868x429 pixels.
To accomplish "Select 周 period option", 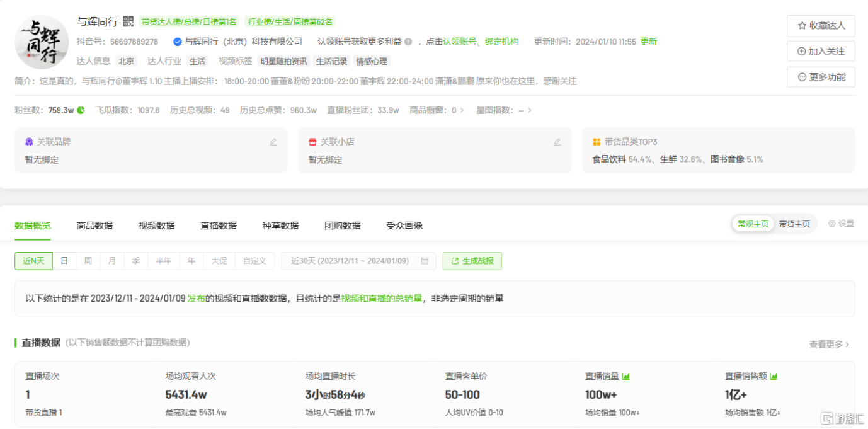I will 88,261.
